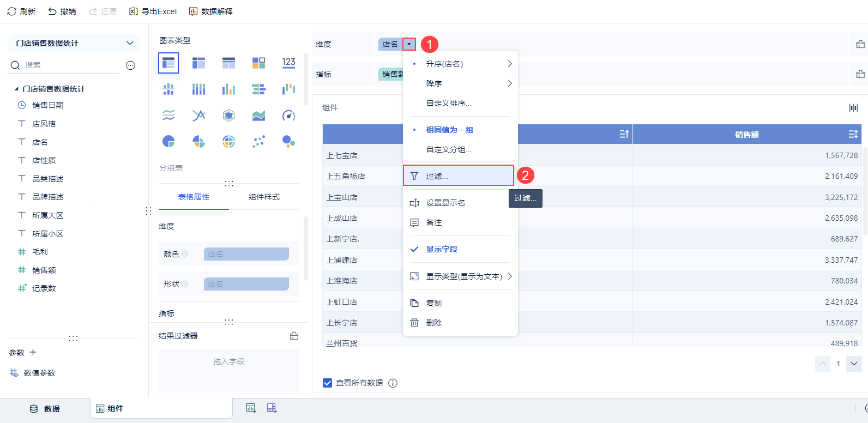Select the color table chart type
Screen dimensions: 868x423
tap(258, 63)
